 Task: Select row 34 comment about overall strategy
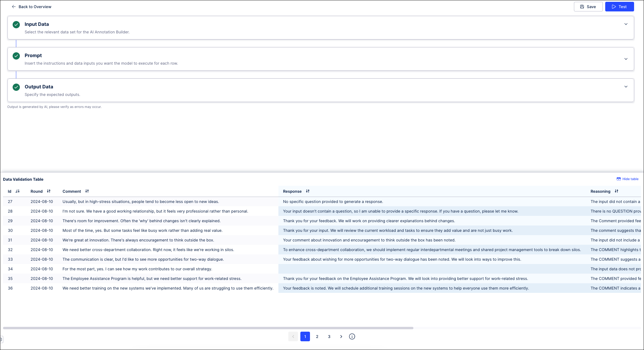click(x=137, y=269)
